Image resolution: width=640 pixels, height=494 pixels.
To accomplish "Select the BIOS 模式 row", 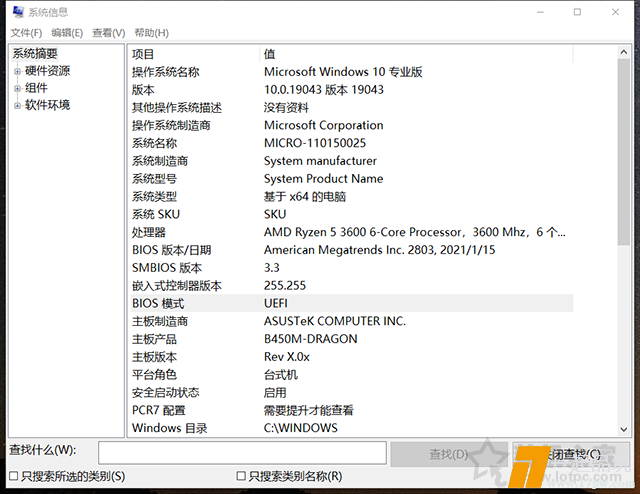I will (351, 303).
